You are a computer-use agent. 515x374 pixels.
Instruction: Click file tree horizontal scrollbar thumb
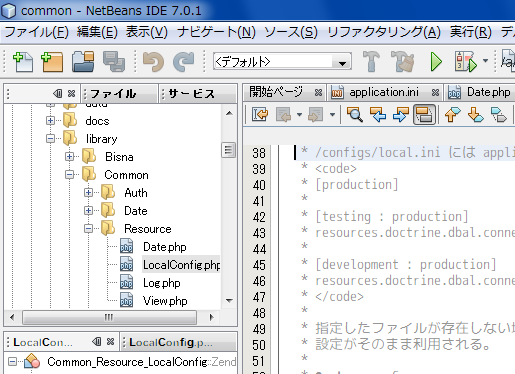point(109,317)
